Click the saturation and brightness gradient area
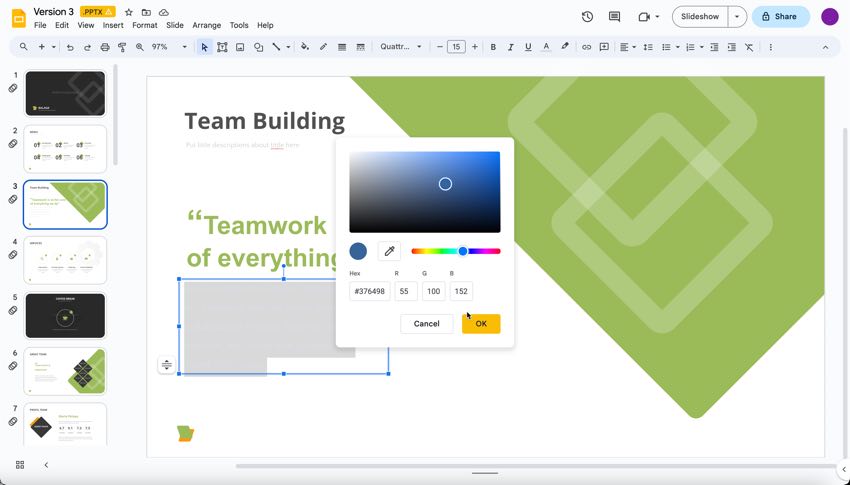This screenshot has width=850, height=485. [x=424, y=192]
